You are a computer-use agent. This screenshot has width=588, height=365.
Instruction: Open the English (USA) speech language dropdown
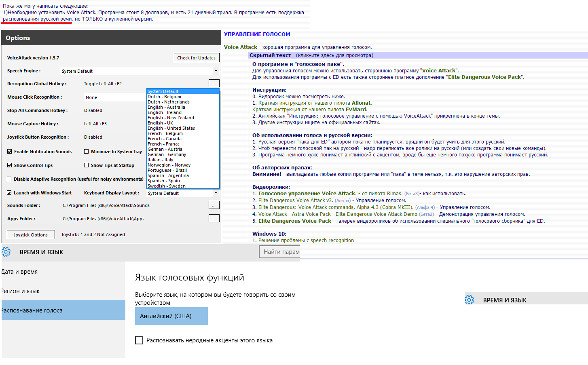click(171, 316)
